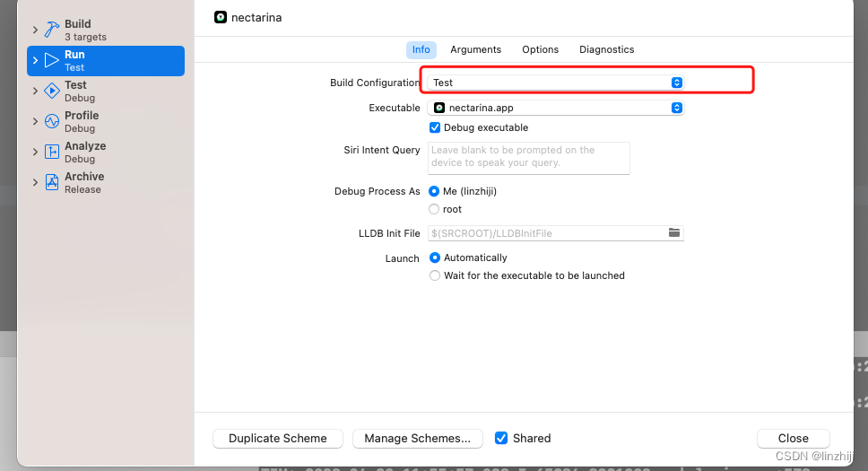This screenshot has height=471, width=868.
Task: Click the Close button
Action: point(794,439)
